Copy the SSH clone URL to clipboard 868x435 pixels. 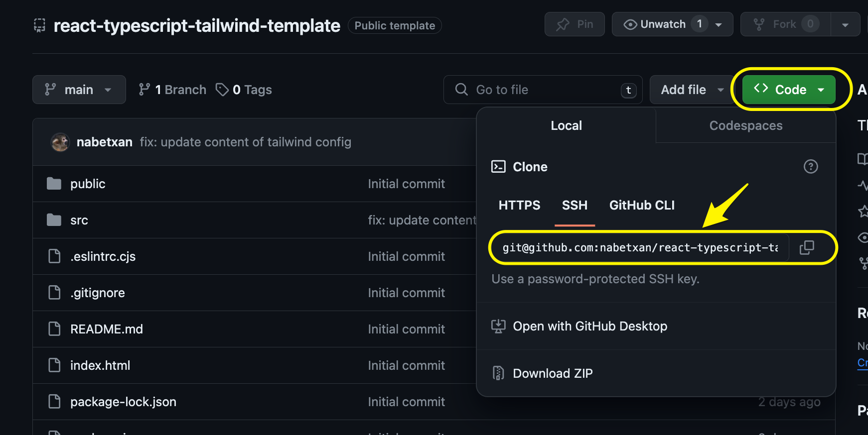(807, 247)
